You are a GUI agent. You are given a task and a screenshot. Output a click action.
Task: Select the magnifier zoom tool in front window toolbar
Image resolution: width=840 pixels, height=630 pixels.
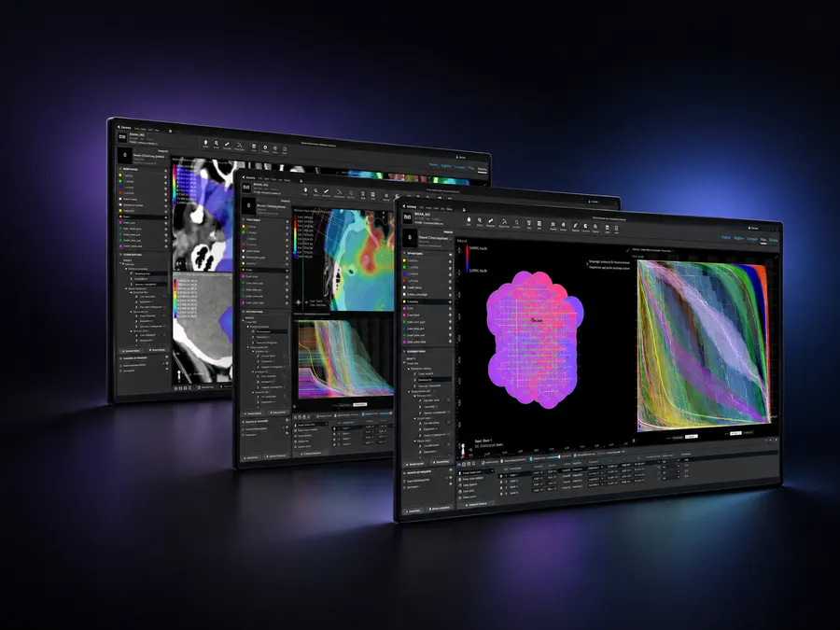pos(480,220)
